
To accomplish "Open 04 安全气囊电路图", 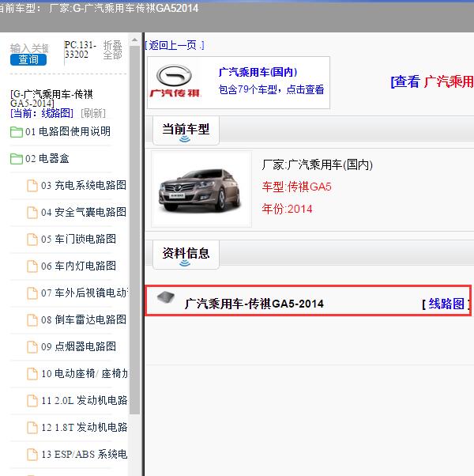I will point(84,212).
